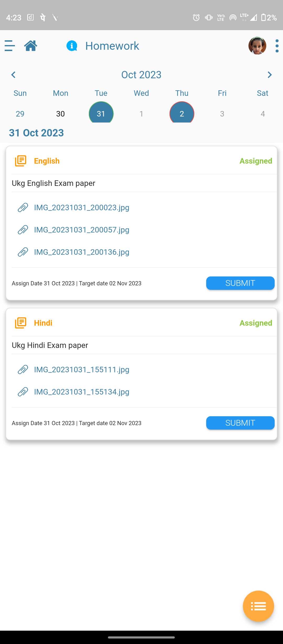Open attachment IMG_20231031_155134.jpg

pos(82,392)
